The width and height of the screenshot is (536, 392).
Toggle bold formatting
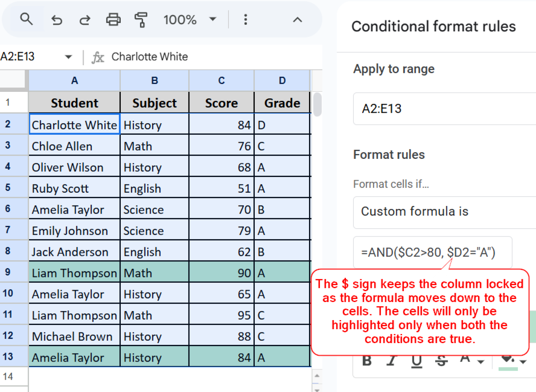366,361
